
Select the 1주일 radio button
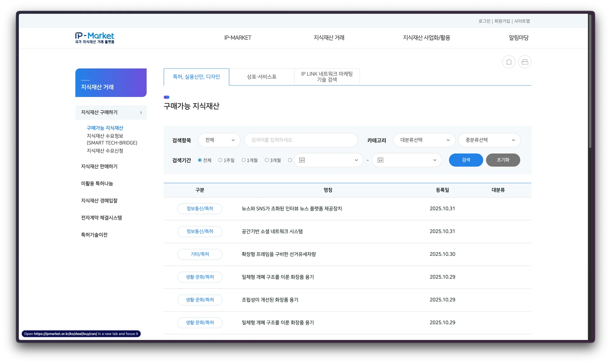220,160
